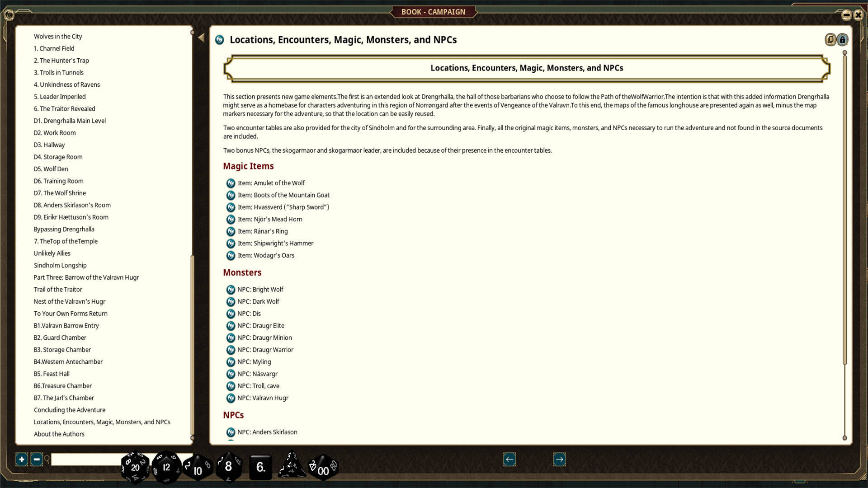The height and width of the screenshot is (488, 868).
Task: Open the link icon beside NPC: Valravn Hugr
Action: tap(231, 398)
